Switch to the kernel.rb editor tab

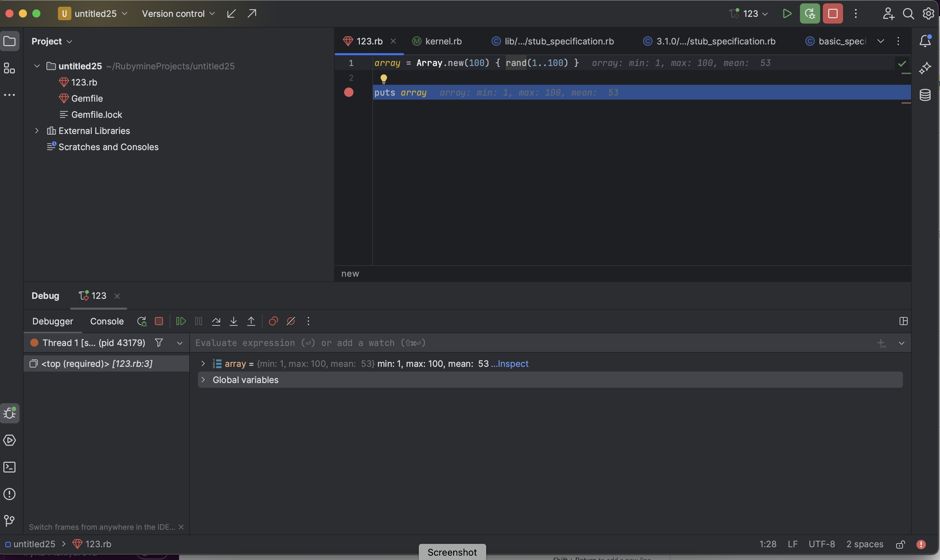443,41
